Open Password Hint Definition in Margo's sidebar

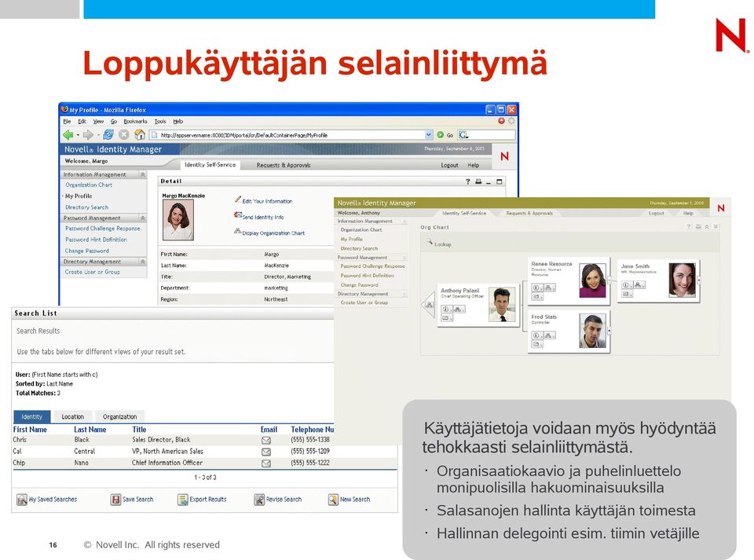96,240
